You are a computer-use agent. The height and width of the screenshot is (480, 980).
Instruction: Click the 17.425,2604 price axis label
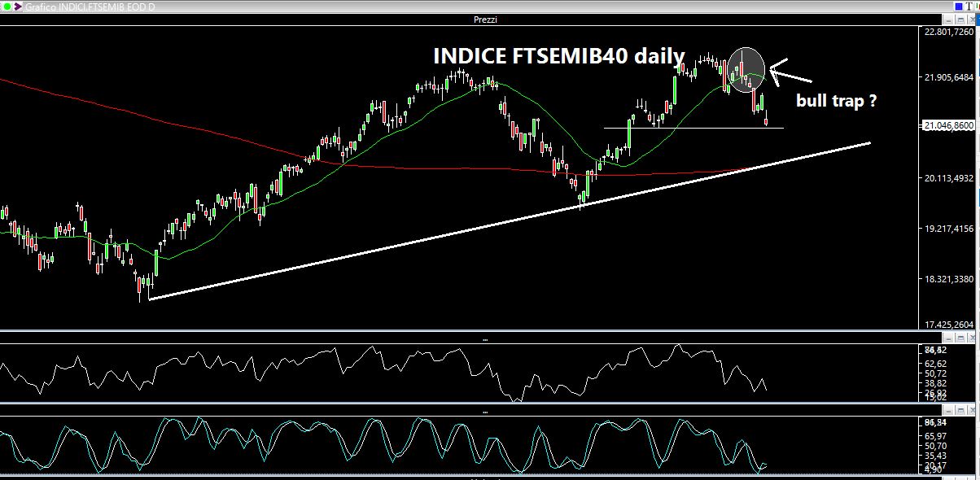pyautogui.click(x=949, y=325)
